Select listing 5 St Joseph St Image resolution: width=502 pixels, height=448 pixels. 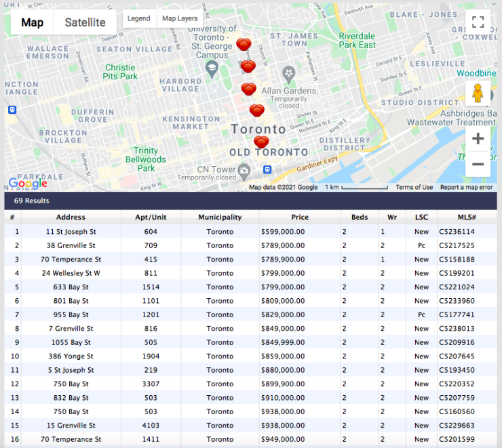251,370
